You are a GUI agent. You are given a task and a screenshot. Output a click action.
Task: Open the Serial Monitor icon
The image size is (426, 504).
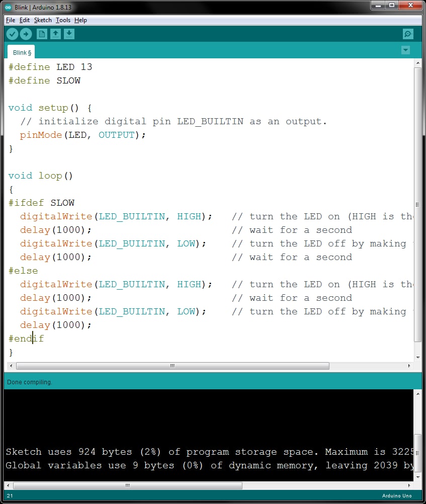[x=408, y=34]
